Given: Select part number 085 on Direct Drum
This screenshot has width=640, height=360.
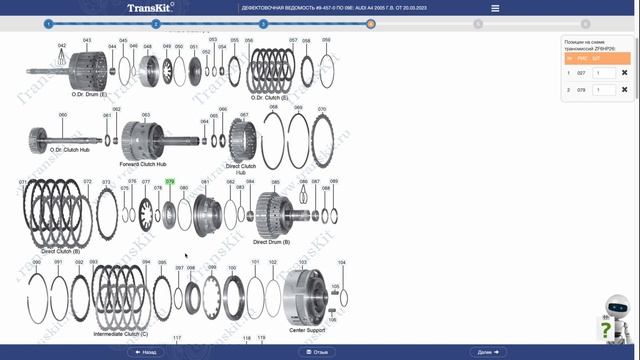Looking at the screenshot, I should coord(276,182).
